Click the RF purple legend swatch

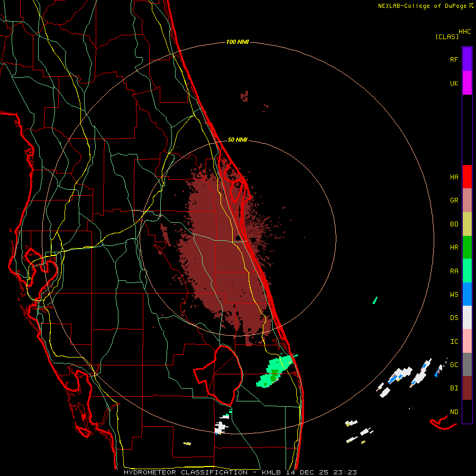tap(467, 59)
